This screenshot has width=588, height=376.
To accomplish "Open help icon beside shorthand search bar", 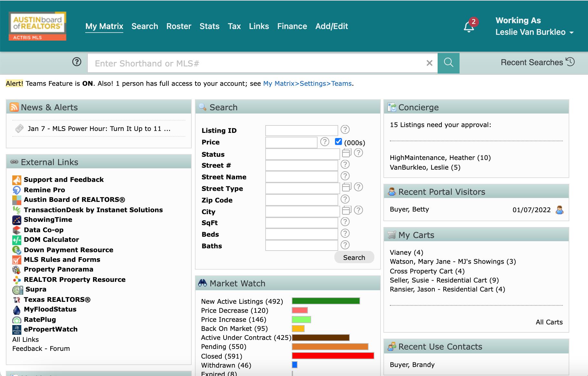I will pos(77,62).
